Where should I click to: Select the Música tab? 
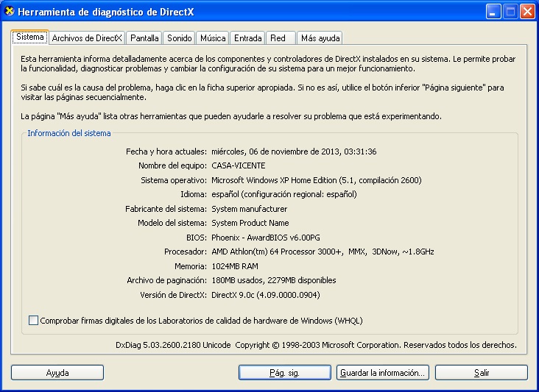(213, 38)
